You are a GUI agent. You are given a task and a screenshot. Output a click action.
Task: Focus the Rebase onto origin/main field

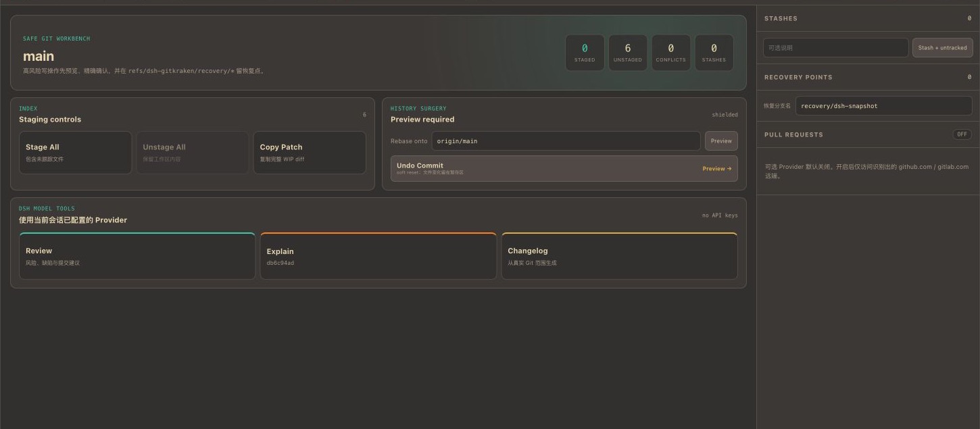(x=566, y=141)
